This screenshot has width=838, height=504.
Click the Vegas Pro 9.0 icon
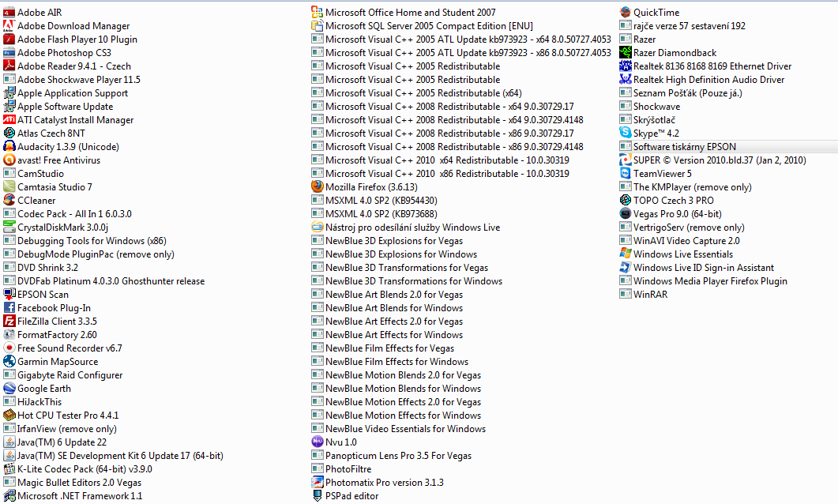[626, 213]
